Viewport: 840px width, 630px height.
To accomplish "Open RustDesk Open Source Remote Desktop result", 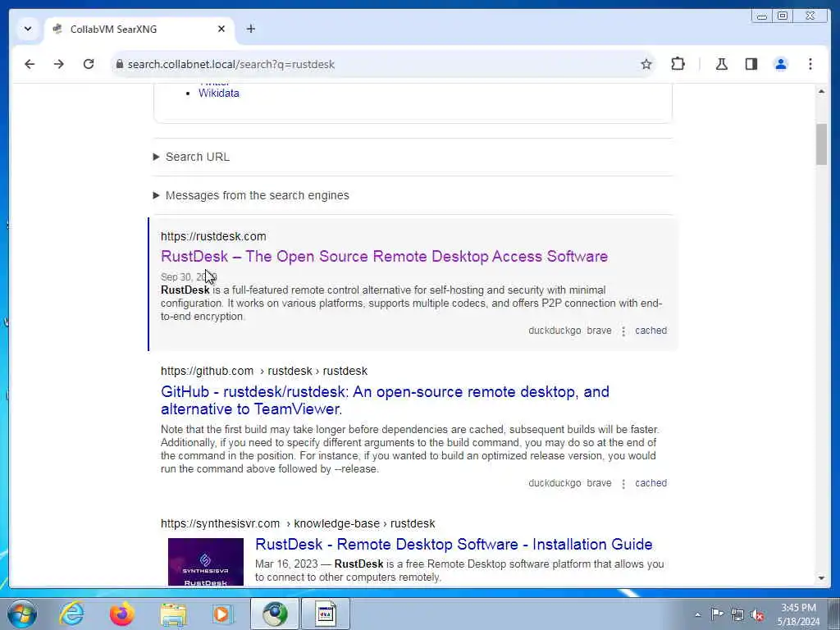I will (384, 256).
